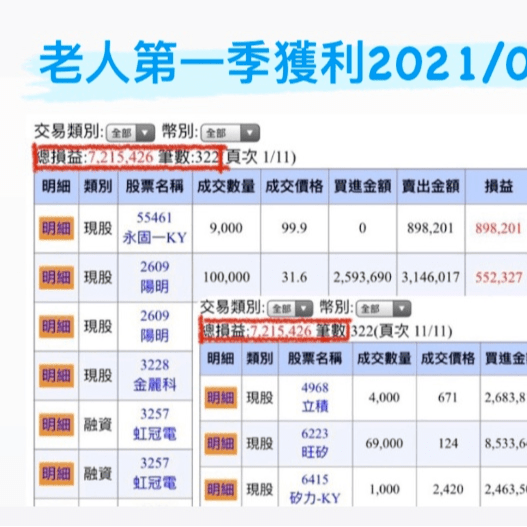This screenshot has height=527, width=527.
Task: Open stock link 55461 永固-KY
Action: [x=154, y=228]
